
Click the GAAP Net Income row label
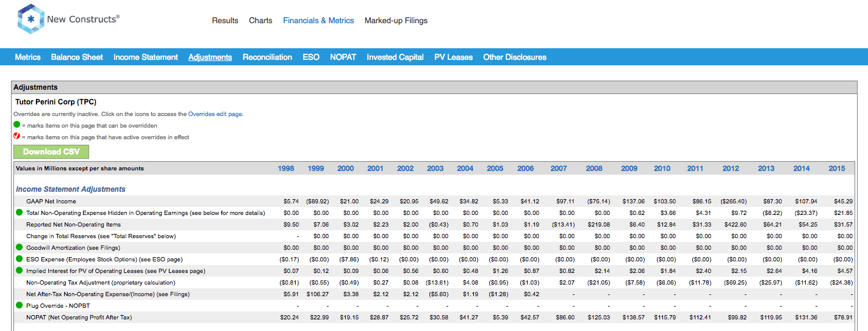[51, 202]
